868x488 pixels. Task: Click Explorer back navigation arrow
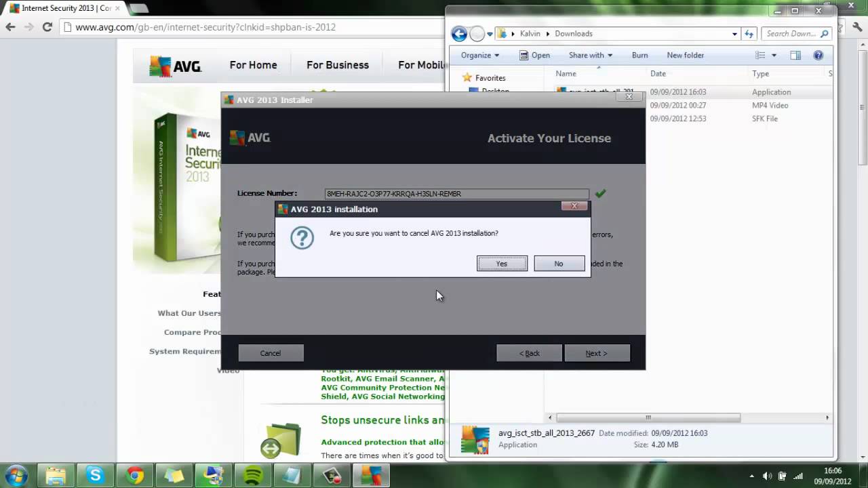pos(459,34)
